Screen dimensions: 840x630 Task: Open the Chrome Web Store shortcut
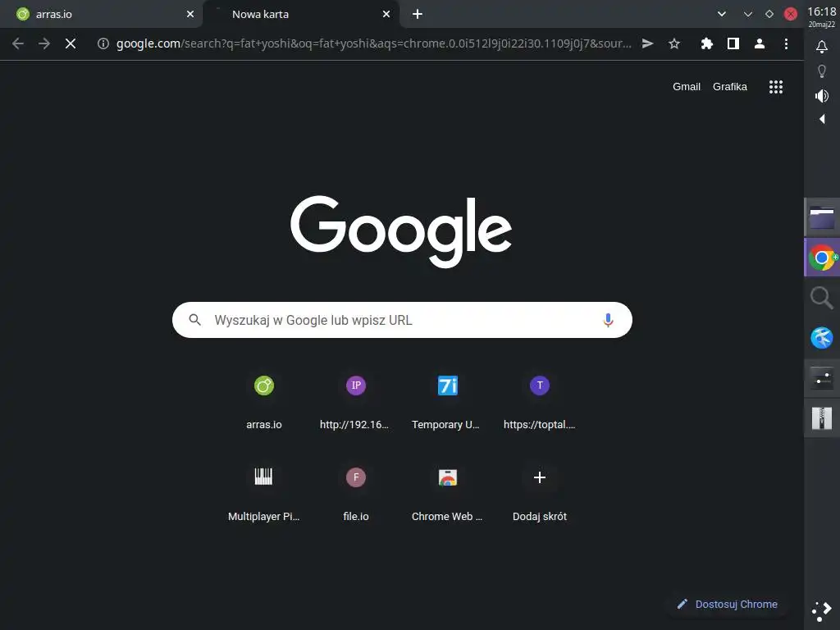(x=447, y=494)
